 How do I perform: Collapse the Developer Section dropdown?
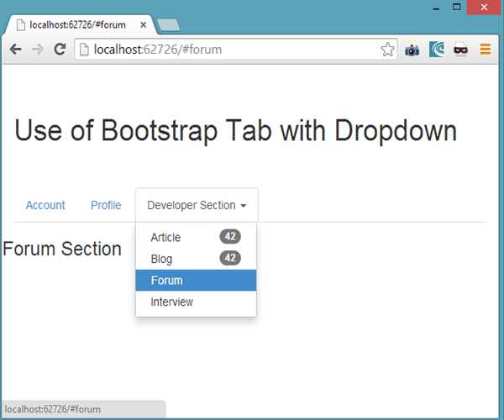[x=191, y=205]
